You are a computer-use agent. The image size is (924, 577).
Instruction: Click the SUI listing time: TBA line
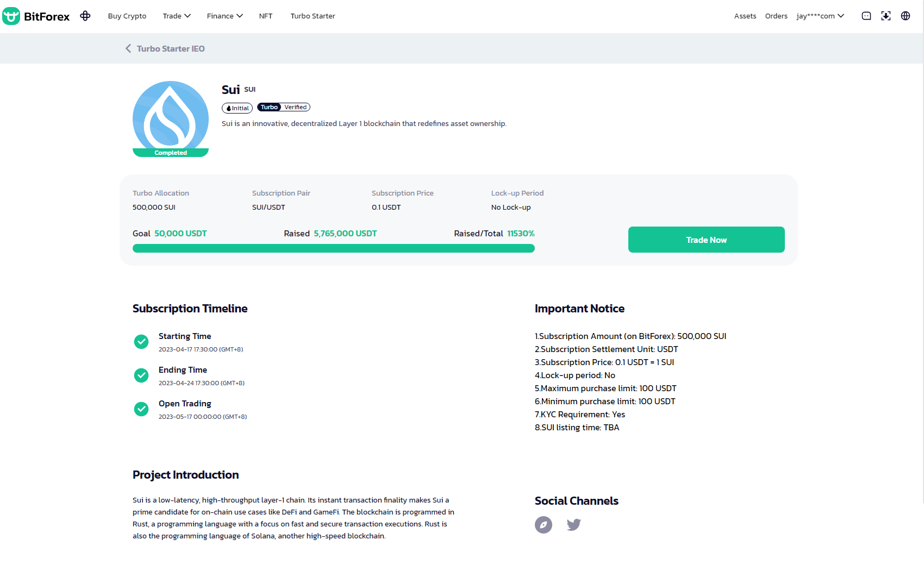click(577, 428)
